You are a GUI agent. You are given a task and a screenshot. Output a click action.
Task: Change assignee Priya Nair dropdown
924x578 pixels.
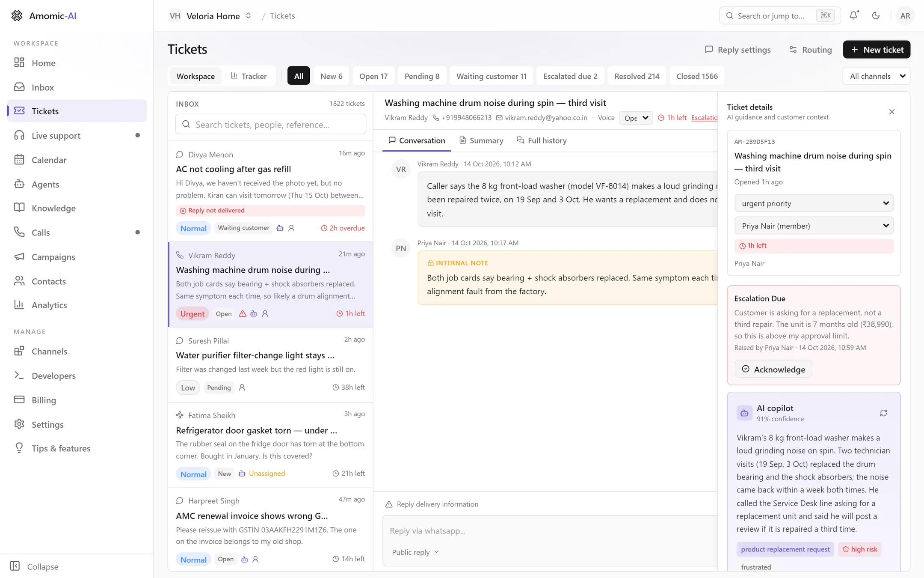click(x=814, y=226)
